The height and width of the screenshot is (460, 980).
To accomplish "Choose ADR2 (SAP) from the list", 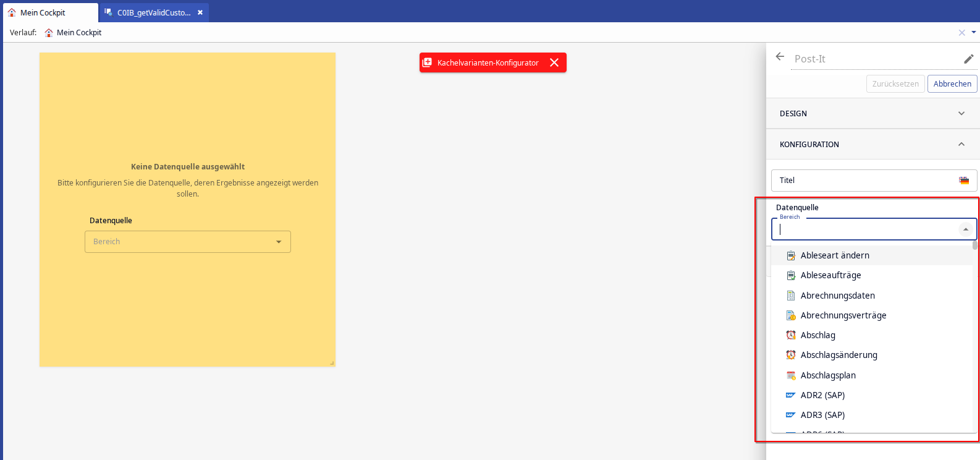I will pos(822,396).
